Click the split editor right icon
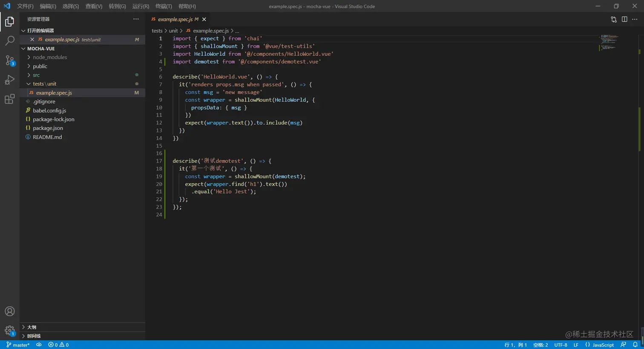 [x=624, y=19]
